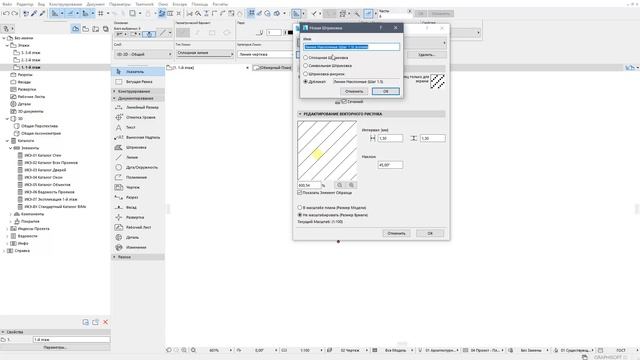640x360 pixels.
Task: Click the yellow element in pattern preview
Action: pos(318,154)
